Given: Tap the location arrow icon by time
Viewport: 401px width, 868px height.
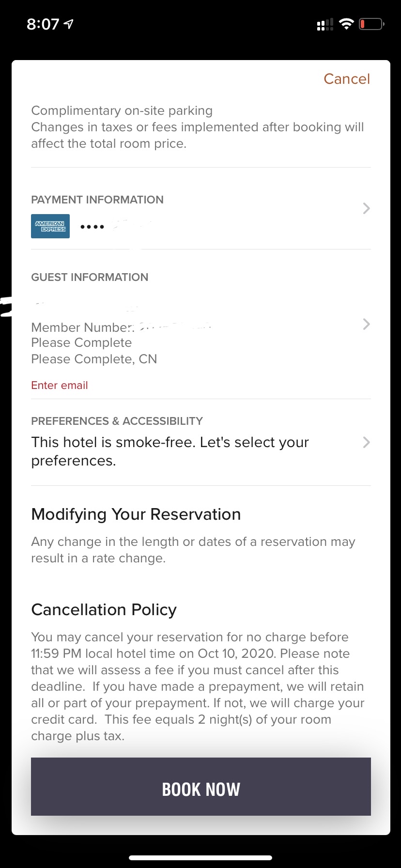Looking at the screenshot, I should (x=69, y=24).
